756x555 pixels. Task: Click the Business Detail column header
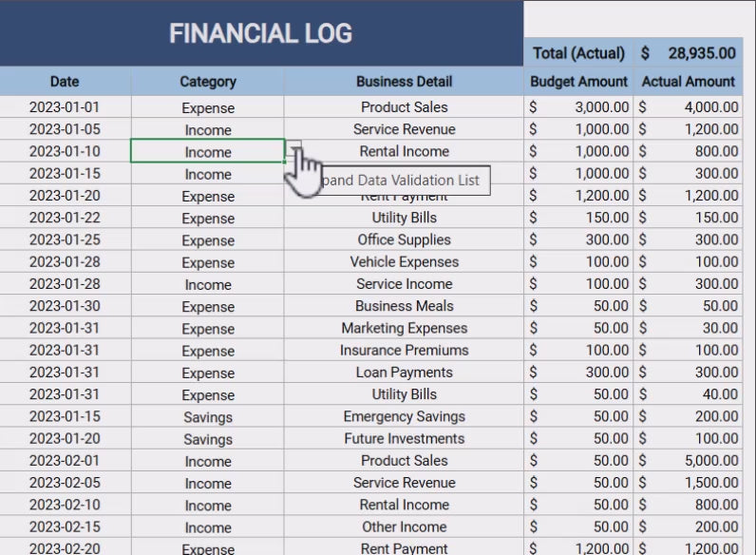click(x=404, y=81)
